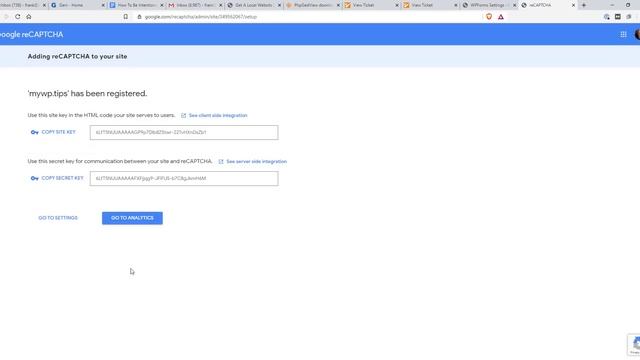Open a new browser tab
This screenshot has width=640, height=360.
584,5
